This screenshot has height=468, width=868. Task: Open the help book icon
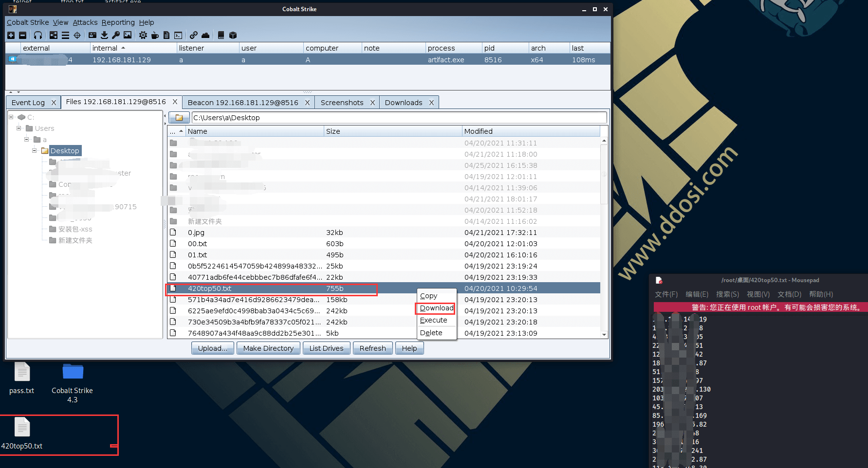pyautogui.click(x=221, y=35)
